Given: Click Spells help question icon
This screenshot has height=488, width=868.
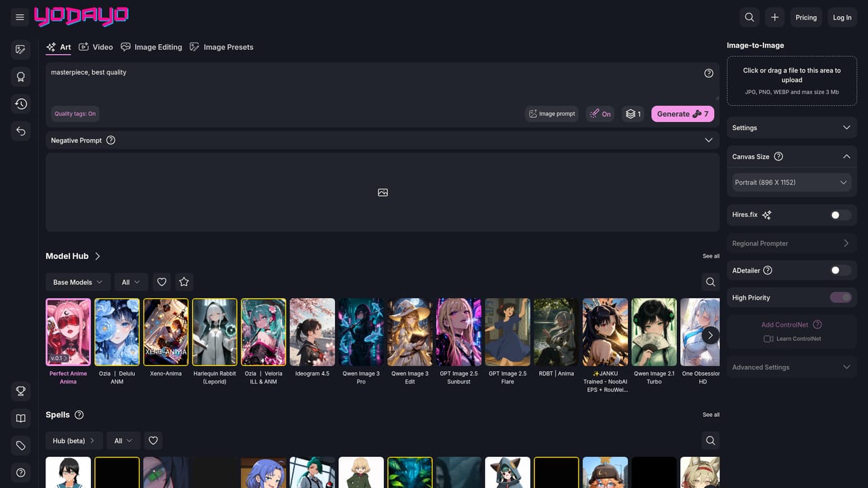Looking at the screenshot, I should pyautogui.click(x=79, y=415).
